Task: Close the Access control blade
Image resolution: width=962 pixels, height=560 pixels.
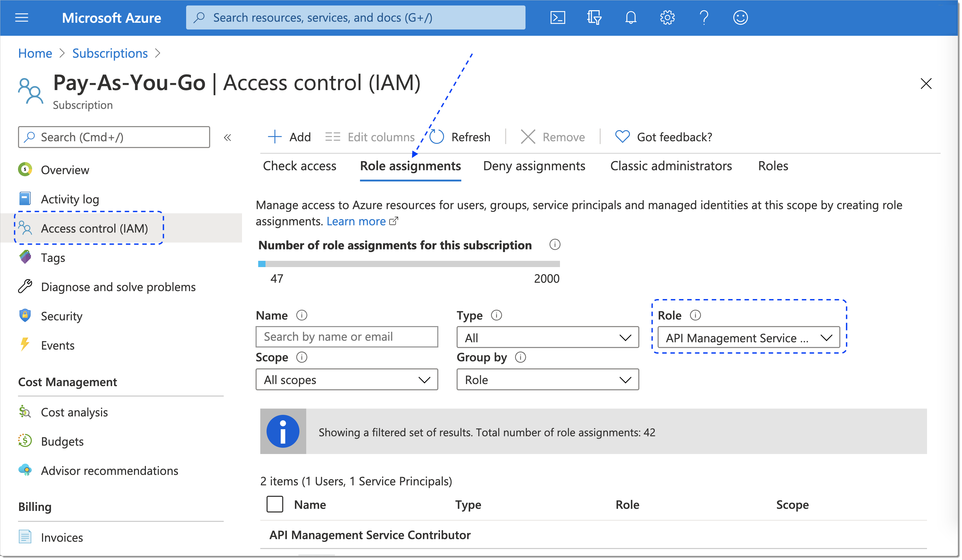Action: pyautogui.click(x=926, y=84)
